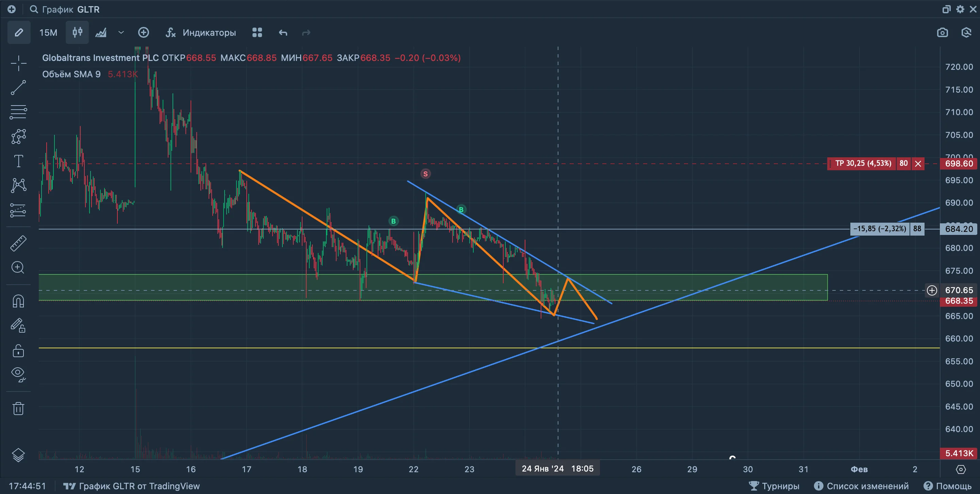Toggle magnet mode on
Viewport: 980px width, 494px height.
coord(18,301)
